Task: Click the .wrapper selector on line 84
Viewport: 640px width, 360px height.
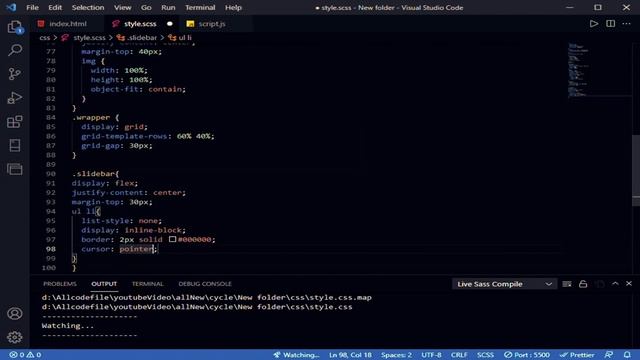Action: 91,117
